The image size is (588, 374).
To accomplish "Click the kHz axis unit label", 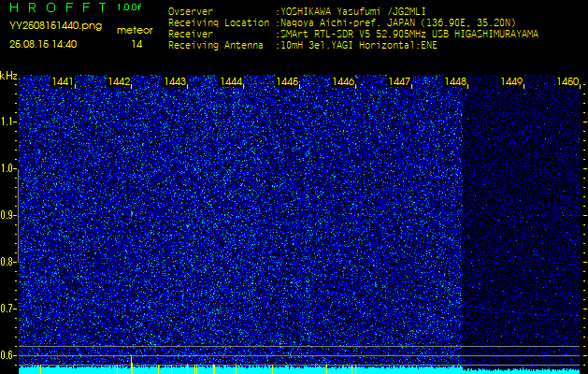I will click(8, 76).
